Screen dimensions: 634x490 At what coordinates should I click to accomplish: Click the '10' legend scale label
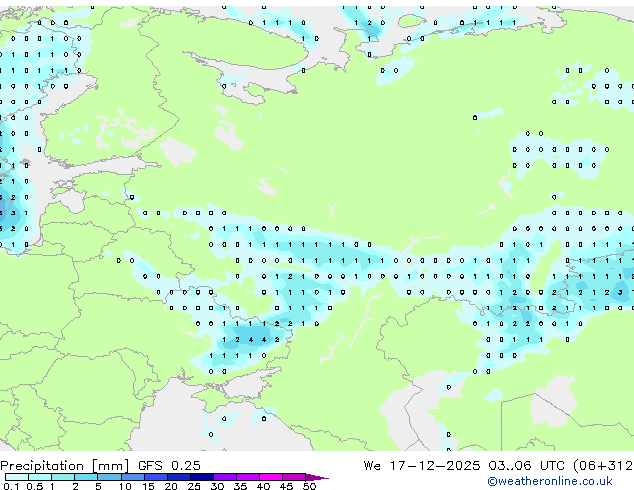125,486
